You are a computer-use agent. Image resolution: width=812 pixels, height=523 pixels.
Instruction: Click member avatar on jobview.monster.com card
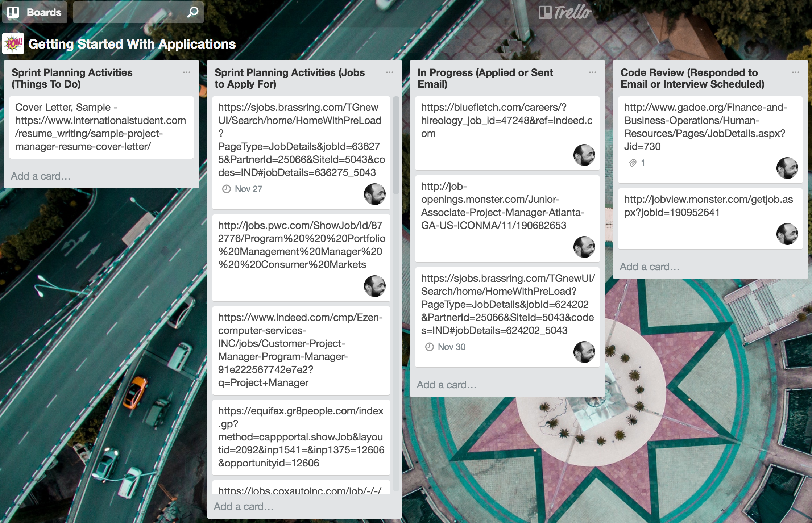[x=787, y=234]
